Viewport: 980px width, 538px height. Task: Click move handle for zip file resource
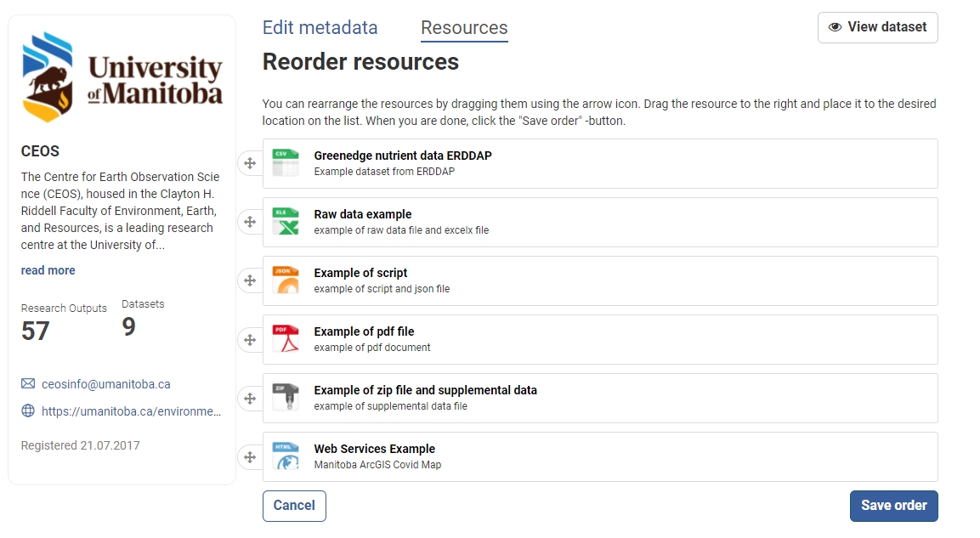[250, 398]
